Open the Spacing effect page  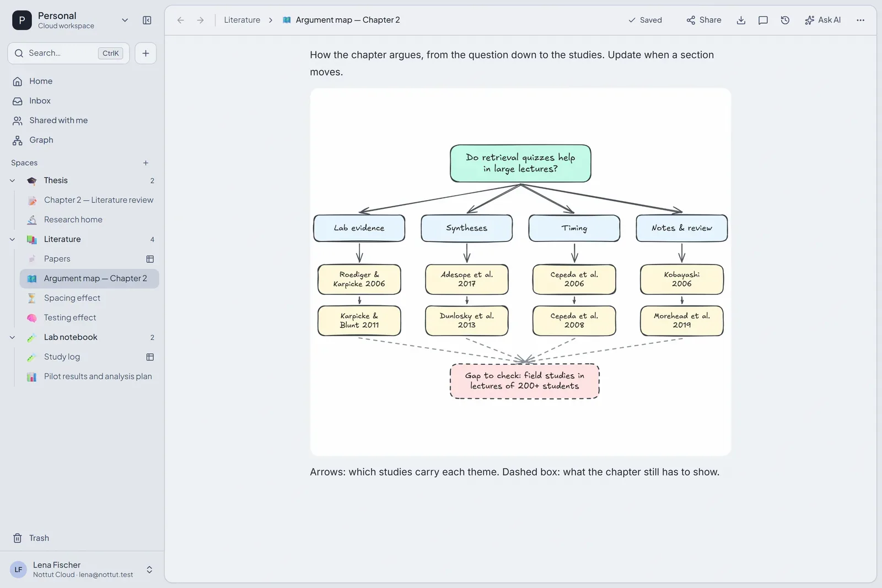(x=89, y=298)
